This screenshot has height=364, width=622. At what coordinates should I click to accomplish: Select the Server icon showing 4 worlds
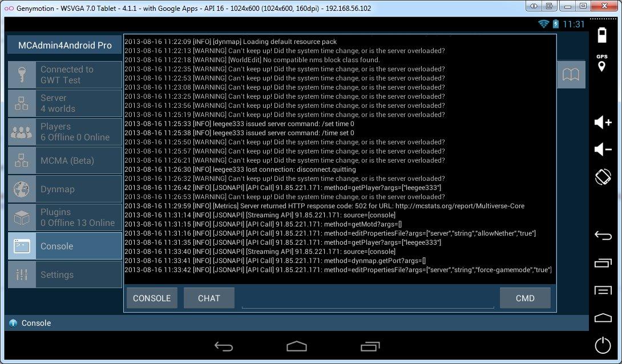pos(21,103)
